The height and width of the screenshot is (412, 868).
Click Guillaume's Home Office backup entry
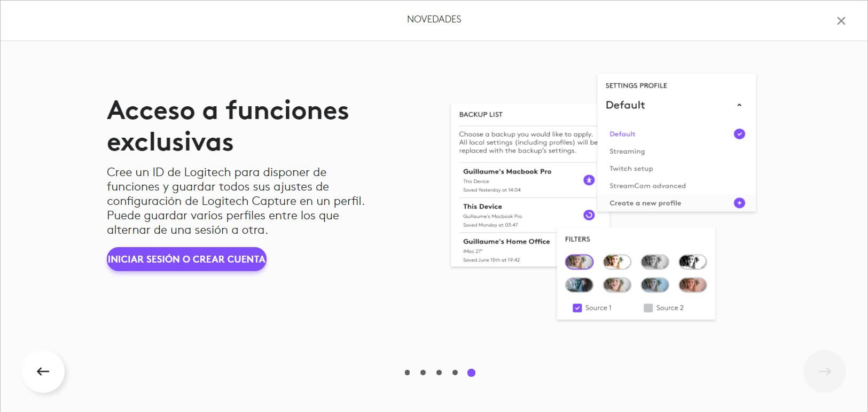tap(506, 242)
